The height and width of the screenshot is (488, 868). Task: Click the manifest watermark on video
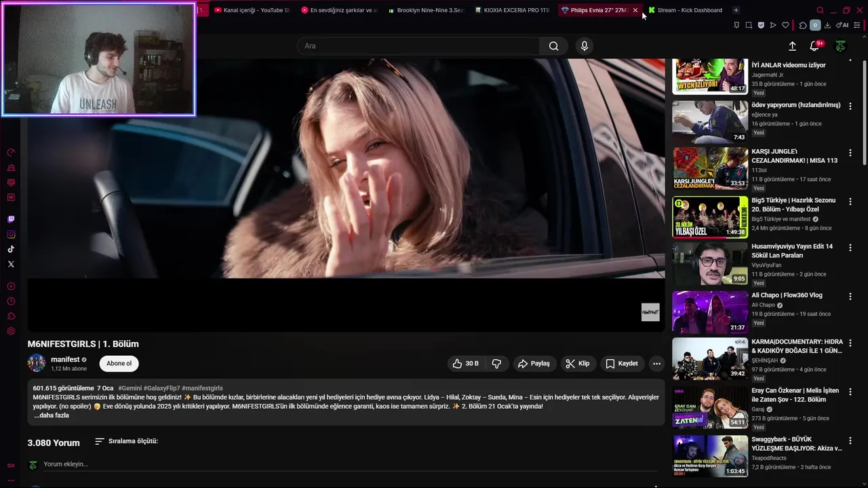(x=650, y=312)
